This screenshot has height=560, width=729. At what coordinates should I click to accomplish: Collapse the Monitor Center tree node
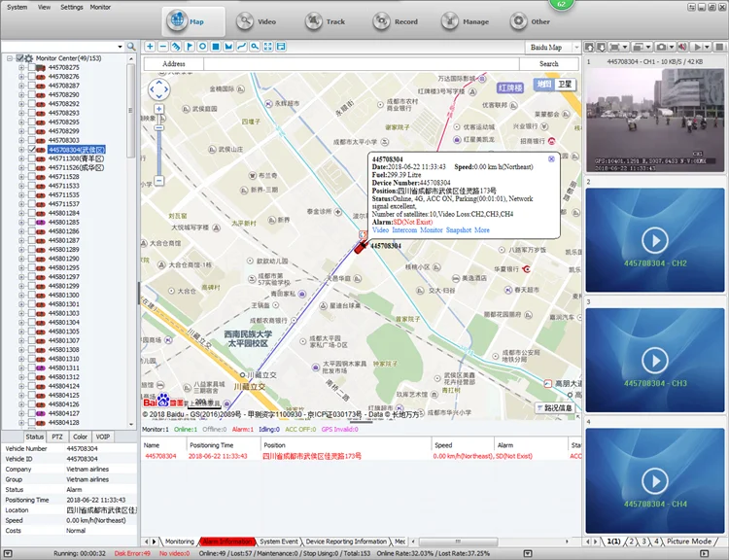pyautogui.click(x=9, y=59)
